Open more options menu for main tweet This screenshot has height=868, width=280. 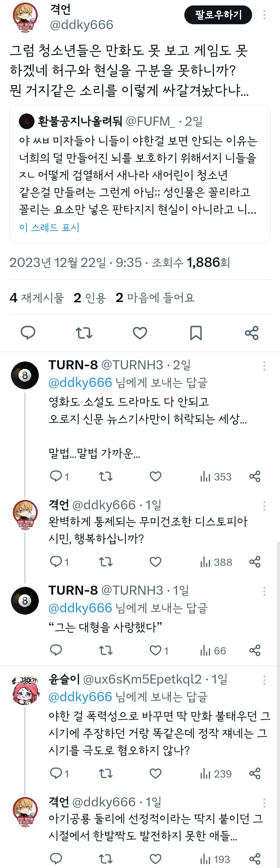click(264, 15)
